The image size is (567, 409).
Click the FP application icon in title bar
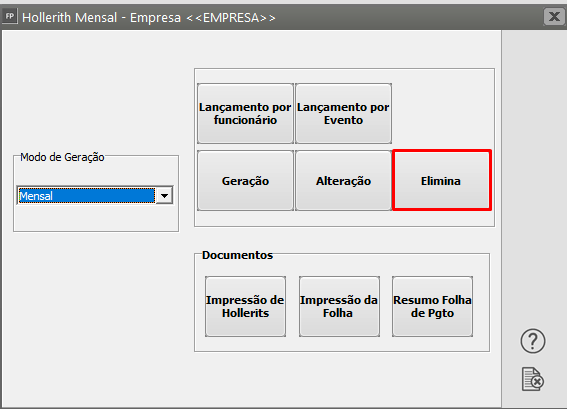9,17
